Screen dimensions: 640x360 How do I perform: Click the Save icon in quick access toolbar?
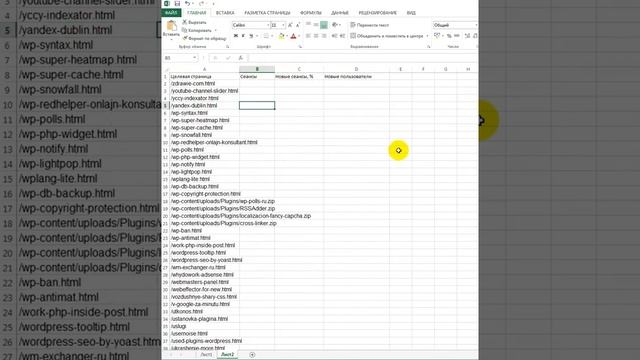pyautogui.click(x=177, y=4)
